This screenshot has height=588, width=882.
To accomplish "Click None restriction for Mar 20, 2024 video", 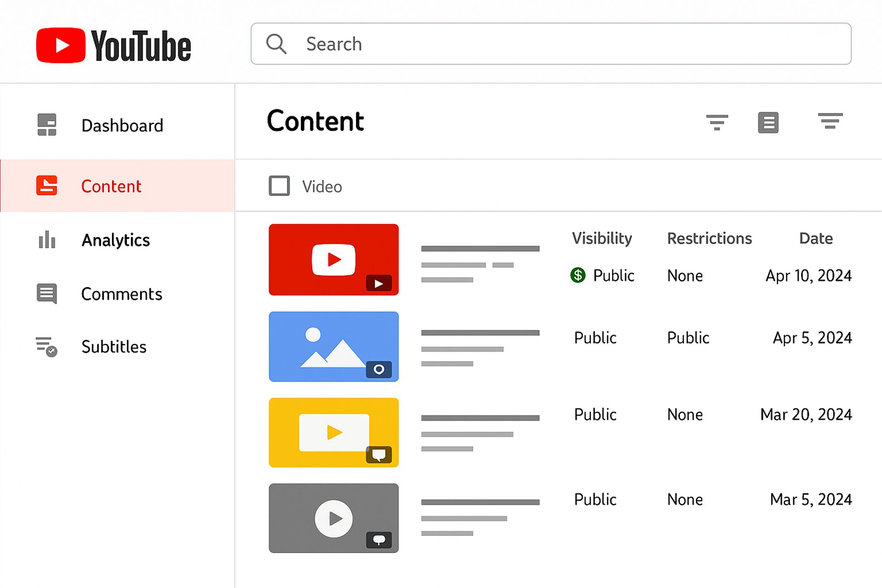I will click(x=685, y=414).
